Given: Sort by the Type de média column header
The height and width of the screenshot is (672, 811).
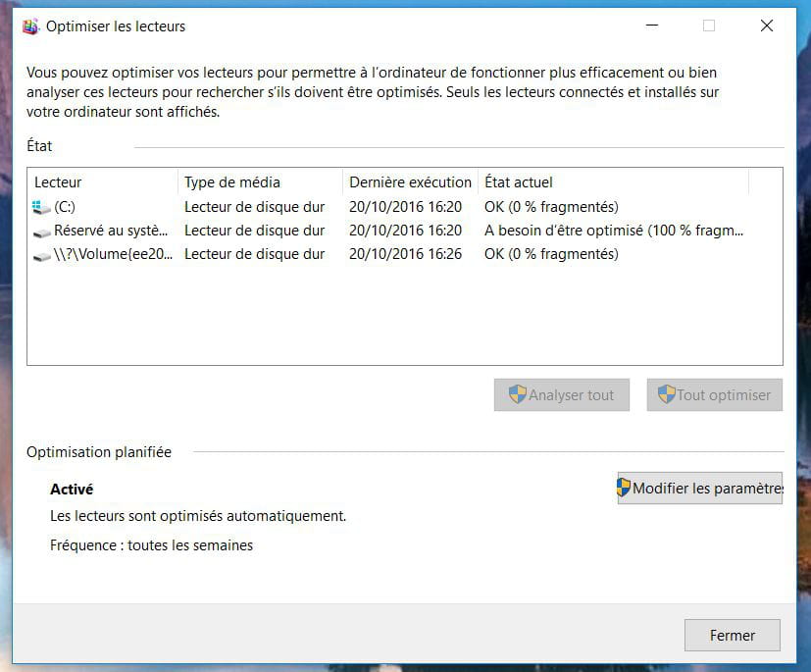Looking at the screenshot, I should [x=260, y=182].
